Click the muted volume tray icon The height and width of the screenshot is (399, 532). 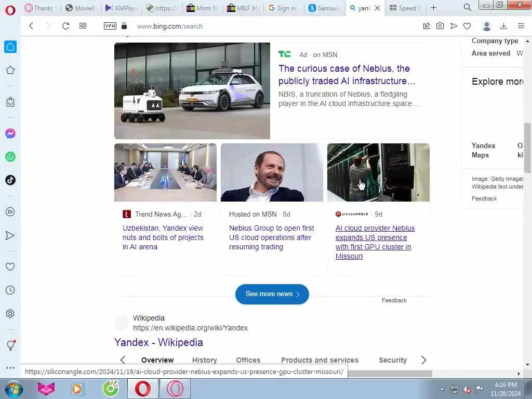pyautogui.click(x=467, y=390)
